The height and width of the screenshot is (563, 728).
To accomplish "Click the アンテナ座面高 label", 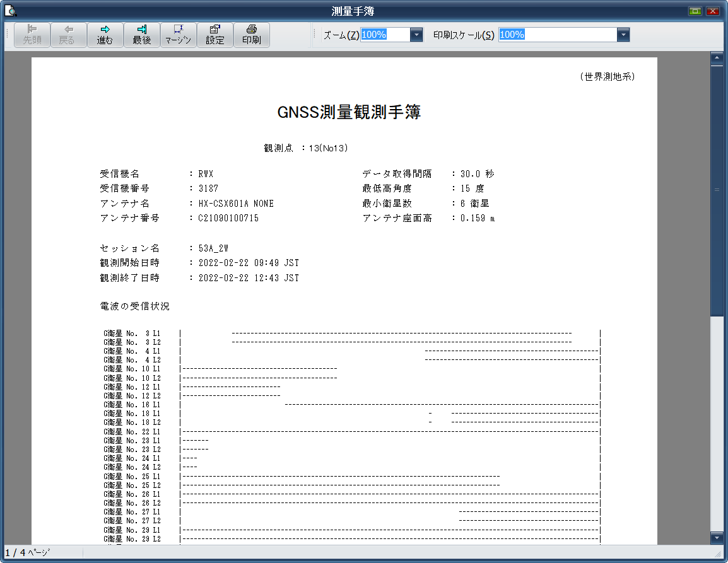I will click(x=397, y=218).
